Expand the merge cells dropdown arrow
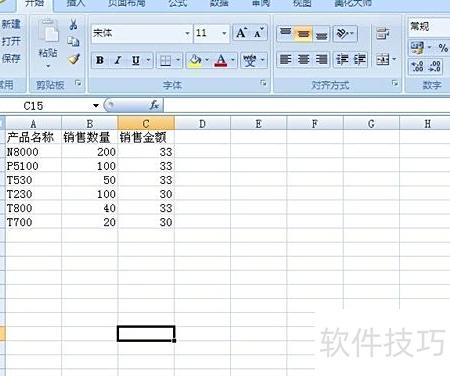Screen dimensions: 450x376 pos(394,60)
